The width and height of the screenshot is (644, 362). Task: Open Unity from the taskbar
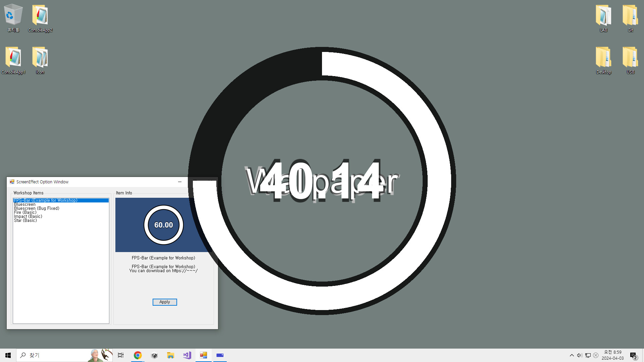(154, 355)
